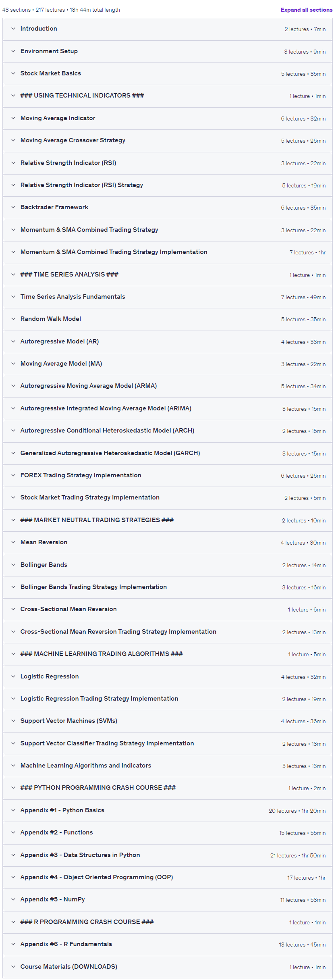Expand the Bollinger Bands section chevron

(x=13, y=565)
